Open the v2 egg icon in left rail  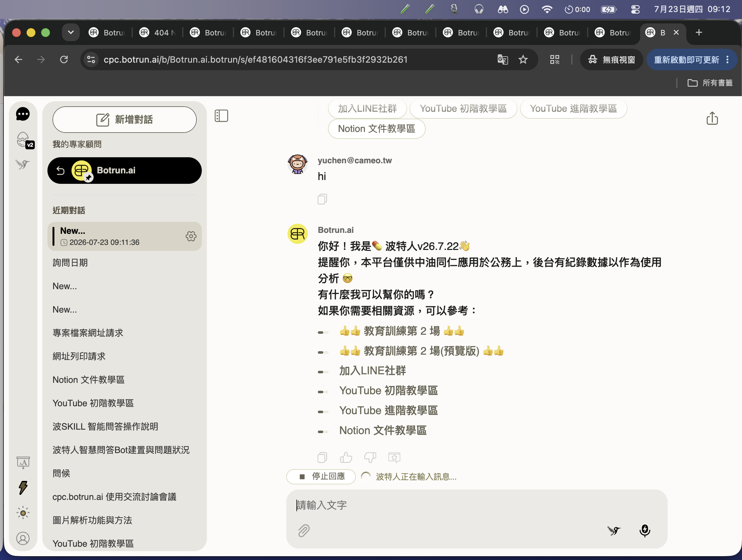[24, 140]
